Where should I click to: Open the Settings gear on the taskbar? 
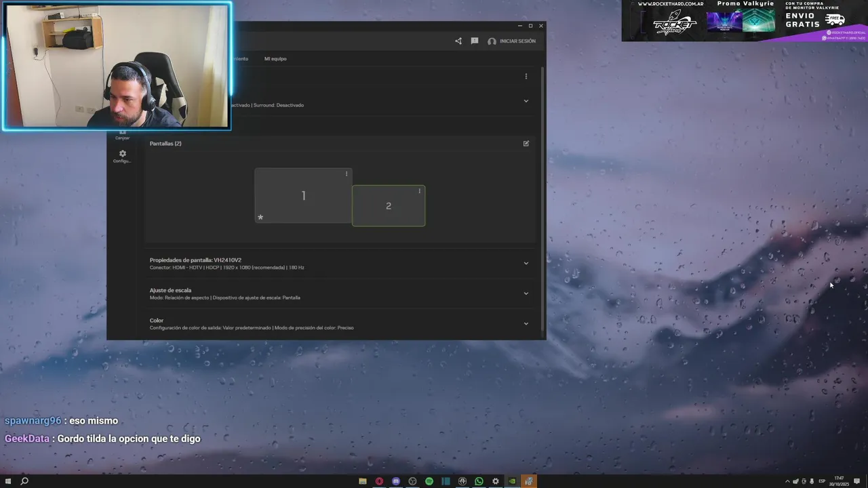point(496,481)
